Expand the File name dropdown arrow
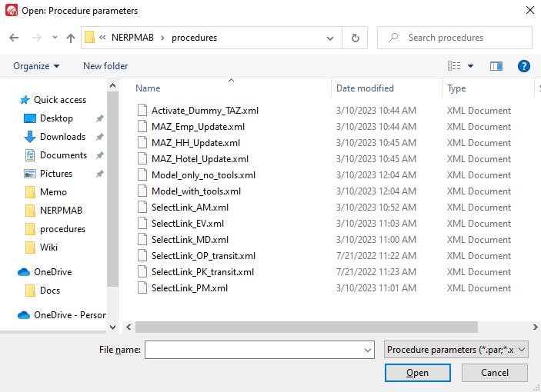The height and width of the screenshot is (392, 541). [x=368, y=350]
